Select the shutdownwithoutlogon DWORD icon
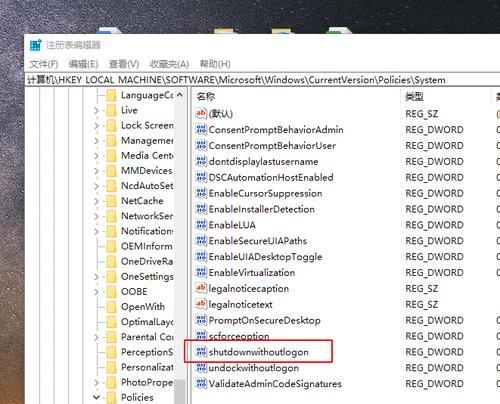 (x=201, y=352)
